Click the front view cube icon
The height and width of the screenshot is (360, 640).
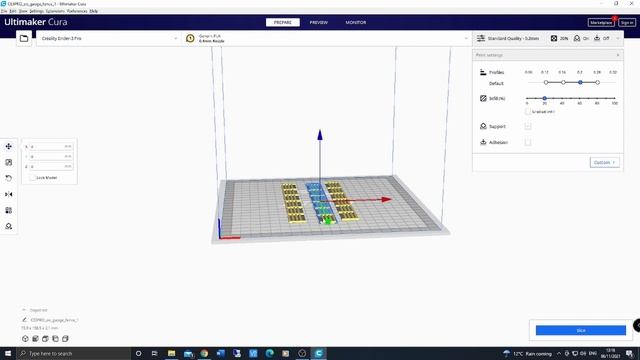36,339
